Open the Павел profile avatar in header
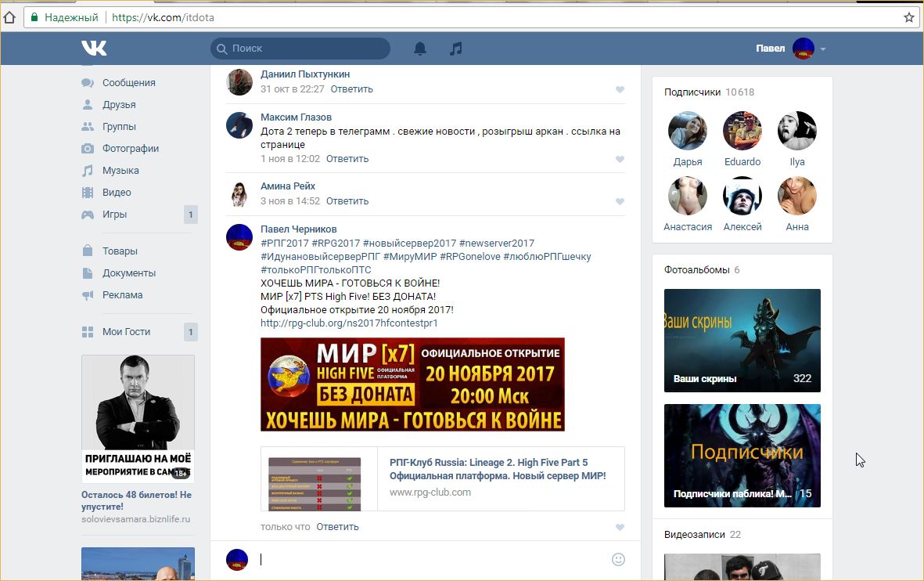 804,49
